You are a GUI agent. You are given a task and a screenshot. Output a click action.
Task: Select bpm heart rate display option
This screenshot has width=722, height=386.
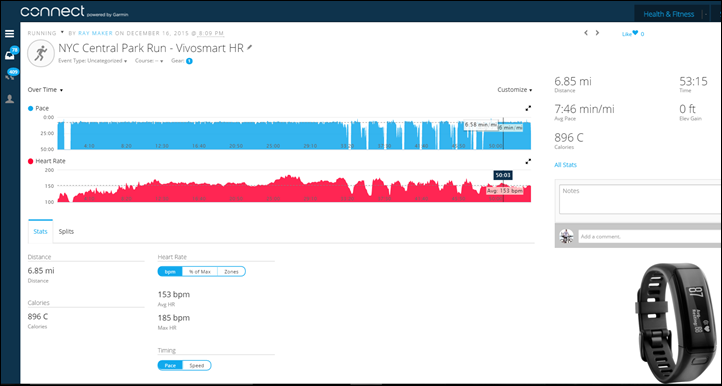pos(170,272)
